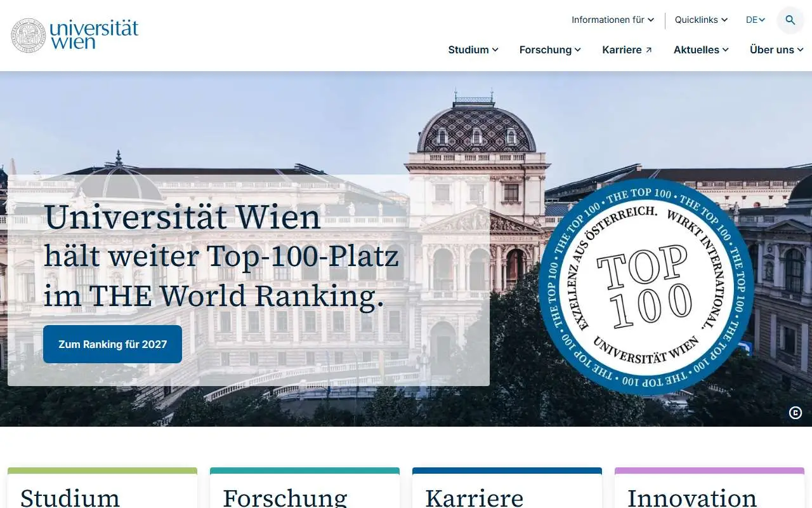The image size is (812, 508).
Task: Click the image copyright icon
Action: (796, 413)
